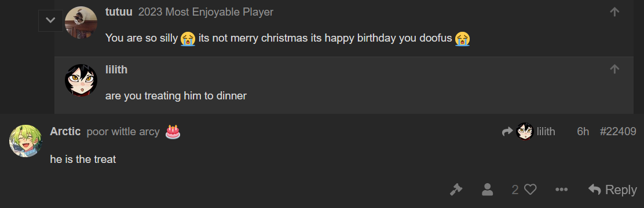Screen dimensions: 644x208
Task: Click the birthday cake icon next to Arctic
Action: point(173,131)
